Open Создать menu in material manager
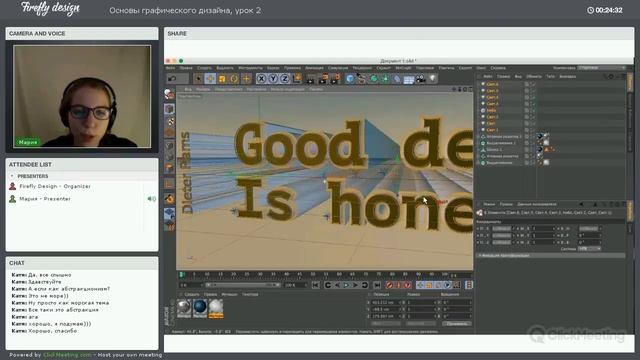640x360 pixels. pyautogui.click(x=191, y=294)
